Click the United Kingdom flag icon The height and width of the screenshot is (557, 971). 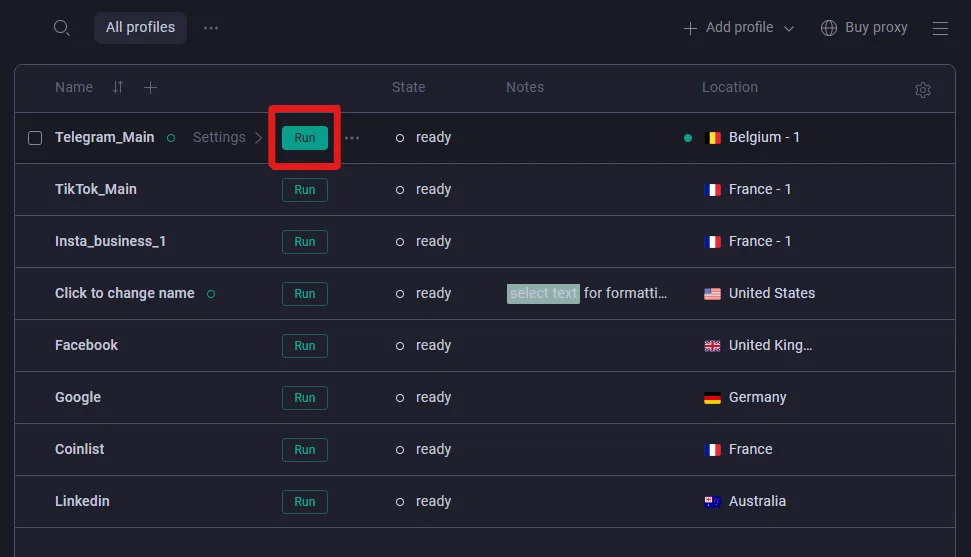[712, 346]
